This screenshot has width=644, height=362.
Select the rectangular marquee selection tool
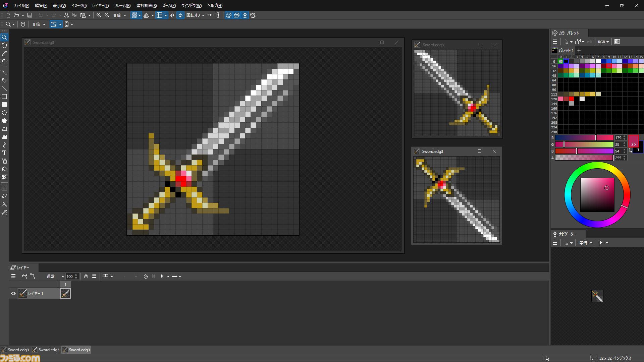click(4, 188)
